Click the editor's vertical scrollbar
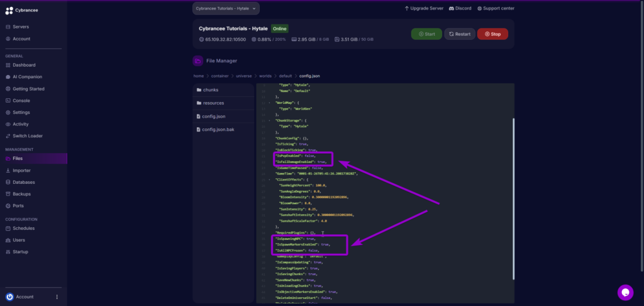 [x=513, y=189]
